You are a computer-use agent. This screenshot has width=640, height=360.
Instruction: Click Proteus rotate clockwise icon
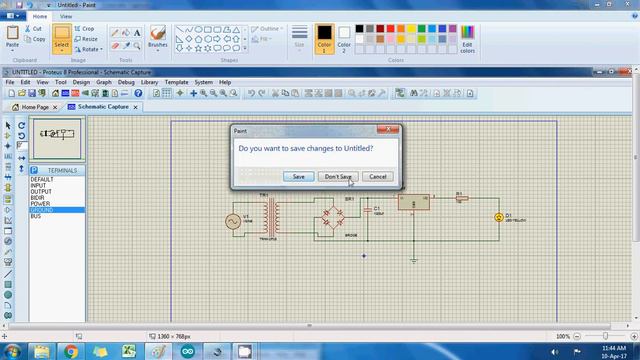22,126
